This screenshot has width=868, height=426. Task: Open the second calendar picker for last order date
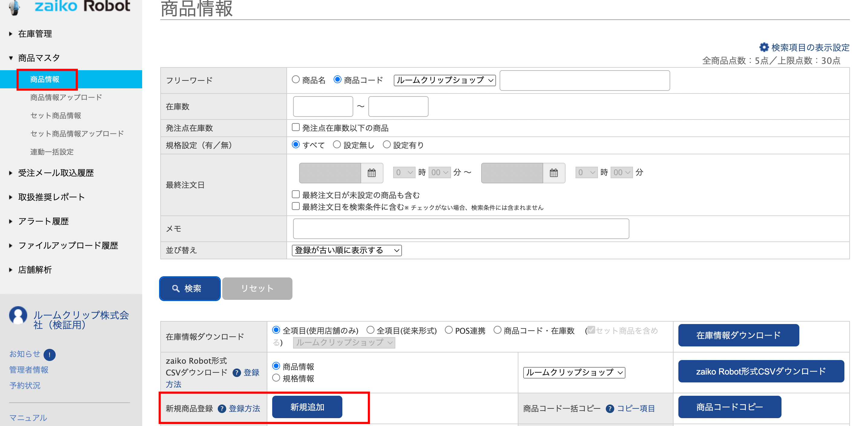pos(554,173)
